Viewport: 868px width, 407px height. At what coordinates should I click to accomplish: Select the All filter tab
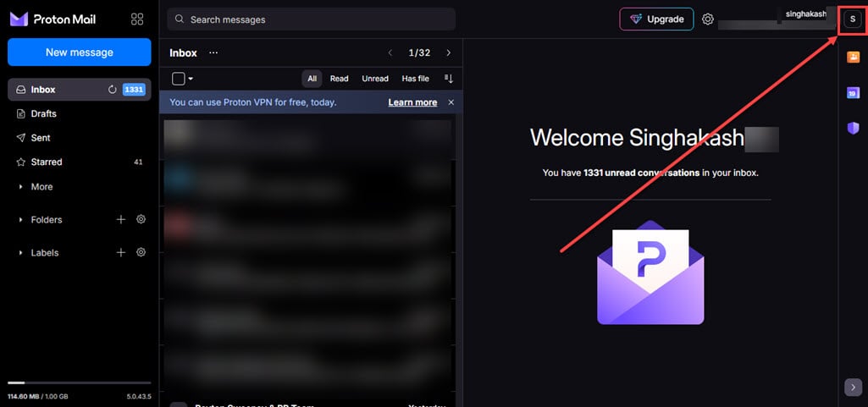[x=312, y=79]
